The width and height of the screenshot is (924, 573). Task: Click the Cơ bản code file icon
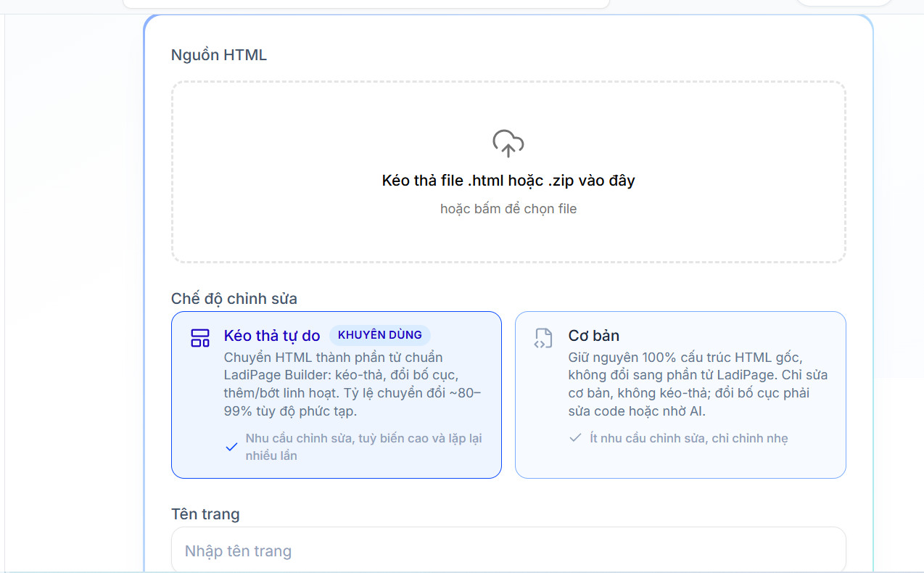[x=543, y=338]
